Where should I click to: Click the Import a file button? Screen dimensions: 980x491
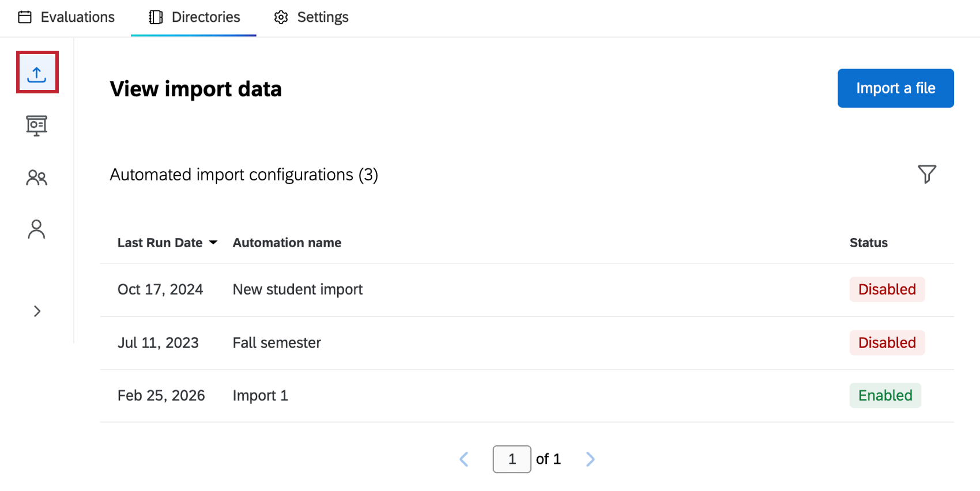point(895,88)
